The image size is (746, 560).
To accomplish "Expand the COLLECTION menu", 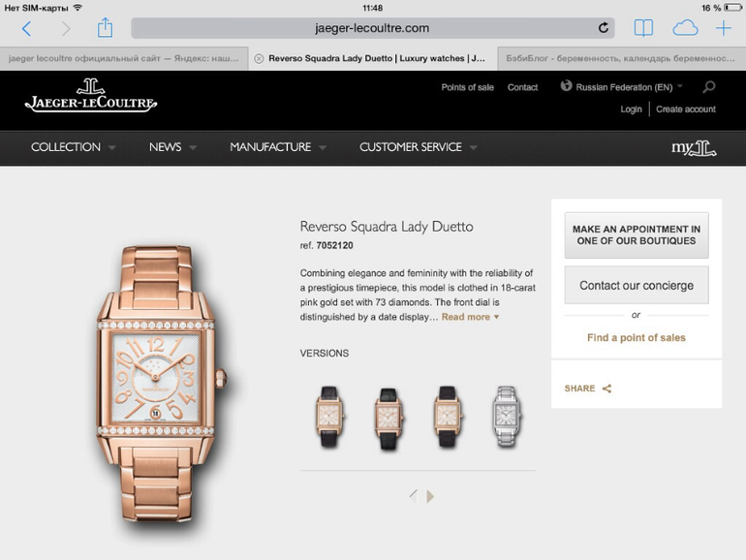I will pyautogui.click(x=74, y=147).
